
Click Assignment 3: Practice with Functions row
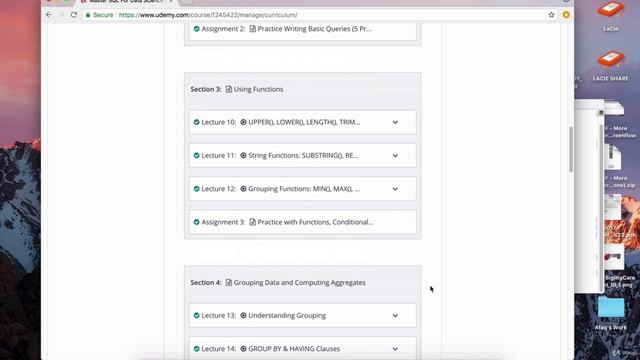[x=302, y=222]
